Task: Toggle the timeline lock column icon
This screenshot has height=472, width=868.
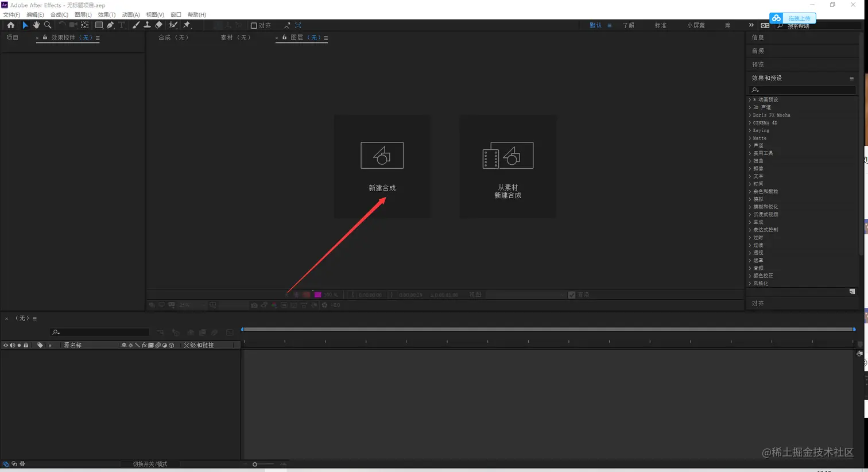Action: [26, 345]
